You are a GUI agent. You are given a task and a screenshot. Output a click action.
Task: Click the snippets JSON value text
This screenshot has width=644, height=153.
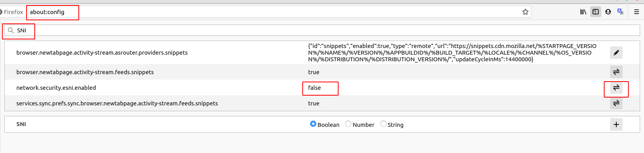(x=452, y=53)
